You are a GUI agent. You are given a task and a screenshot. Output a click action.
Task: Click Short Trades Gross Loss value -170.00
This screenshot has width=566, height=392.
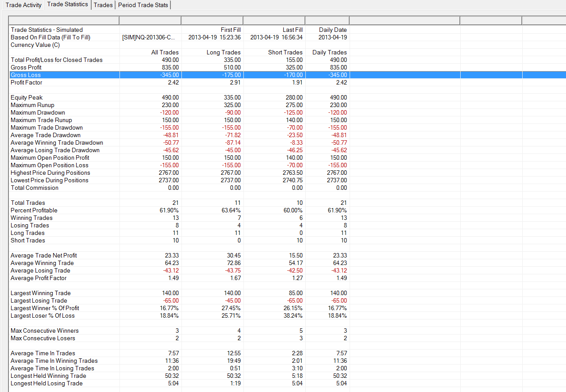pyautogui.click(x=293, y=75)
